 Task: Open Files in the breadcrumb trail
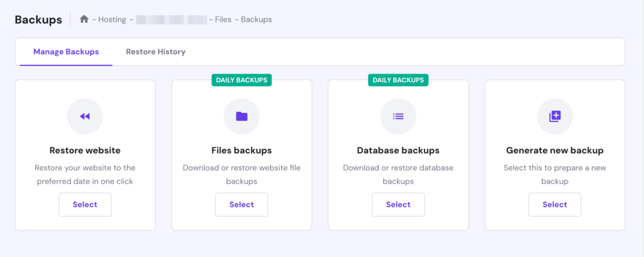[x=223, y=20]
